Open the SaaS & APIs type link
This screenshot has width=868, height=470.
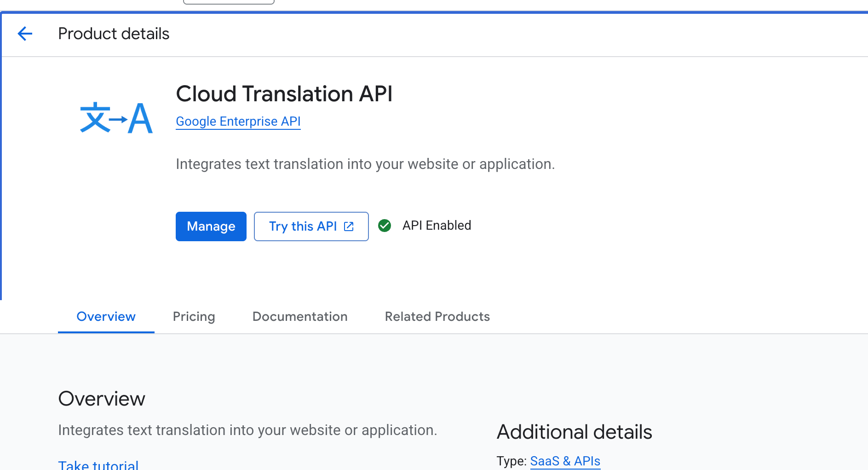pos(565,461)
